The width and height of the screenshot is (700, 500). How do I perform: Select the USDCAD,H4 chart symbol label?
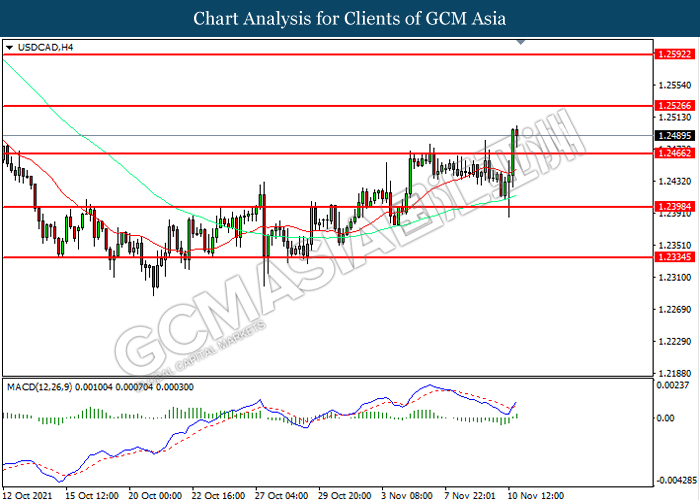(x=45, y=47)
